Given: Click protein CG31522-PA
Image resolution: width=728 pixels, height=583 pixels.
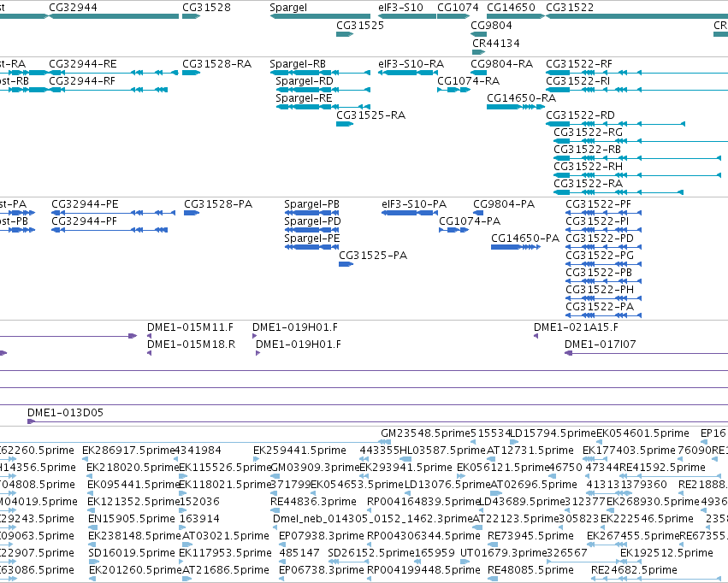Looking at the screenshot, I should [600, 307].
